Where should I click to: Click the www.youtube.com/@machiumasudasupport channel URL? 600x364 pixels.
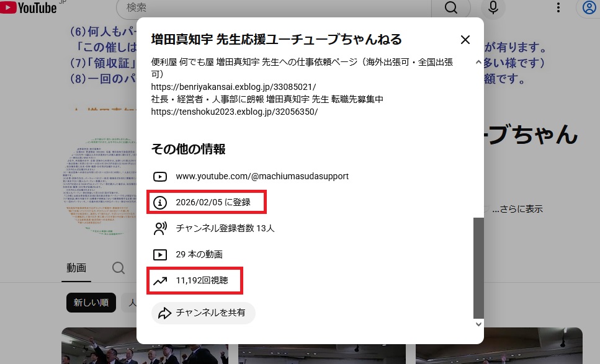[x=262, y=176]
